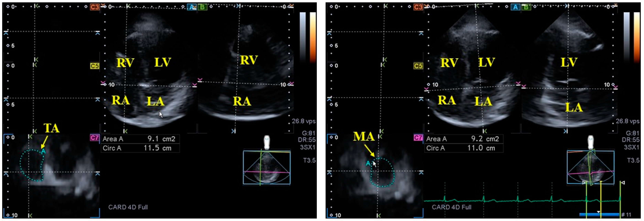Click the cyan A marker on TA contour
Image resolution: width=644 pixels, height=221 pixels.
pos(44,152)
